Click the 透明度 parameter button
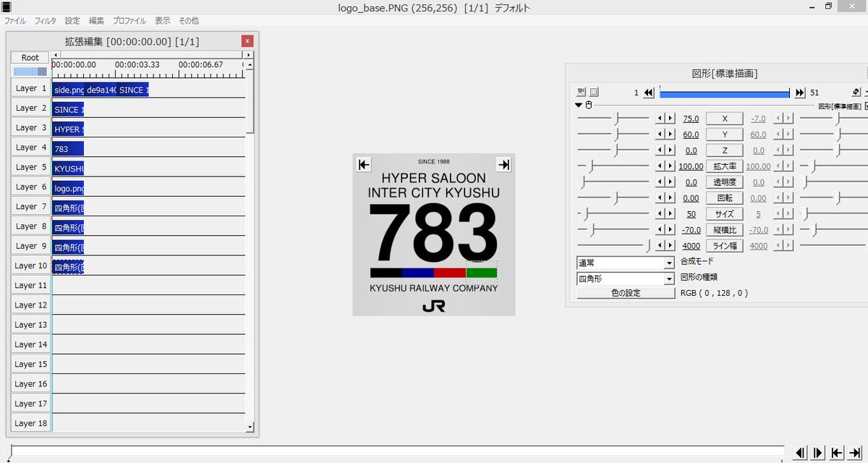Image resolution: width=868 pixels, height=463 pixels. [725, 182]
